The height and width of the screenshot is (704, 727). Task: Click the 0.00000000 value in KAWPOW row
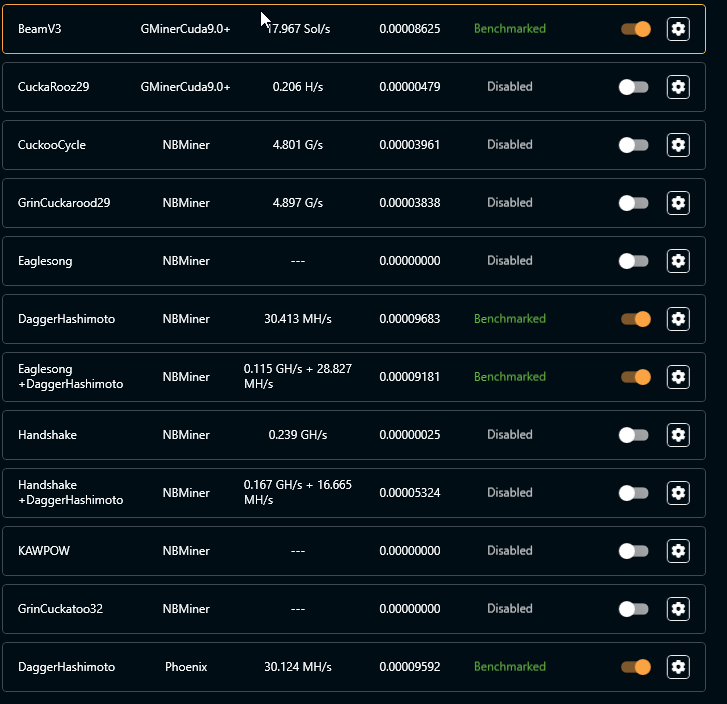409,550
